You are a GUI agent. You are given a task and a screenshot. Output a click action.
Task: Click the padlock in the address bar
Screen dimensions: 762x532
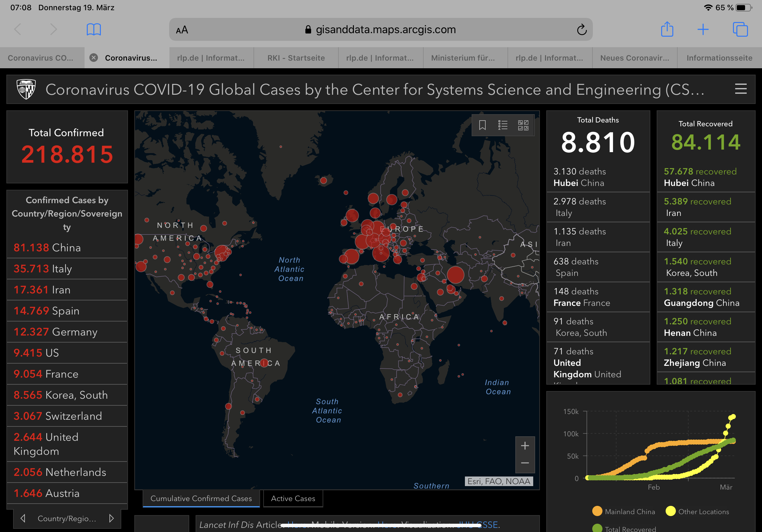point(308,30)
